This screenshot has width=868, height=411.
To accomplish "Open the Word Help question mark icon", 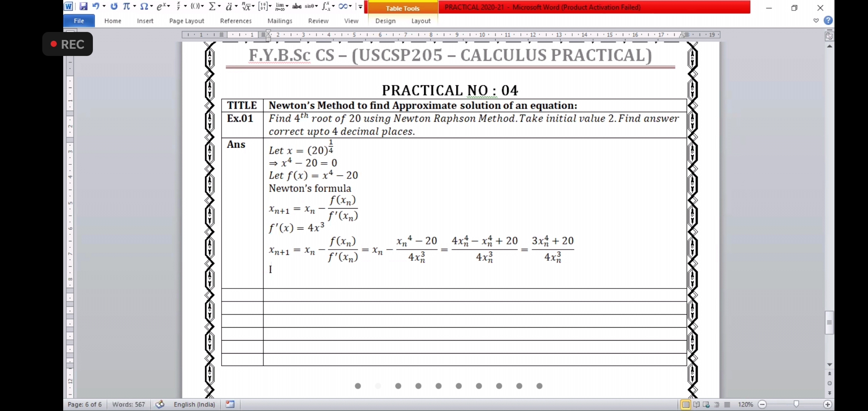I will pyautogui.click(x=828, y=21).
